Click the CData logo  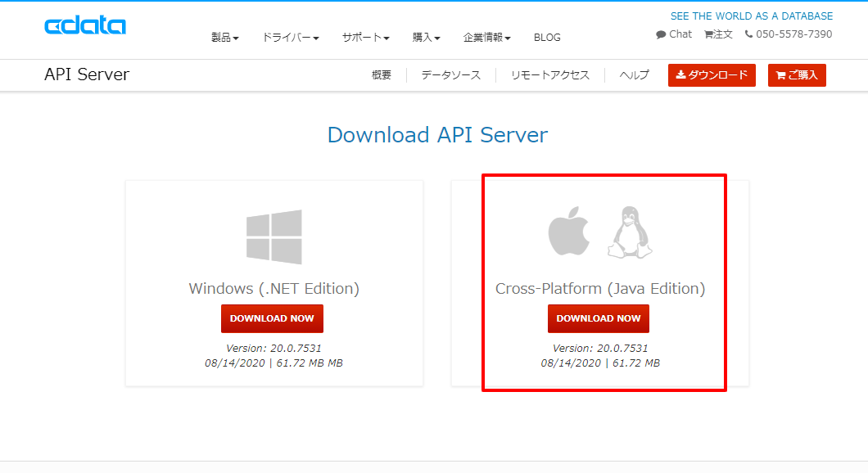(85, 25)
